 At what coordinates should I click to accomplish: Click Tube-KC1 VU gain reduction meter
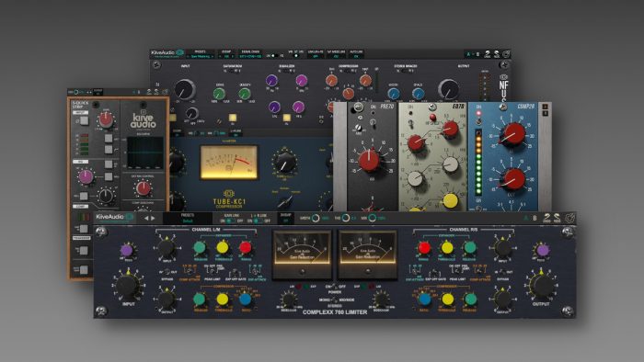[x=229, y=163]
